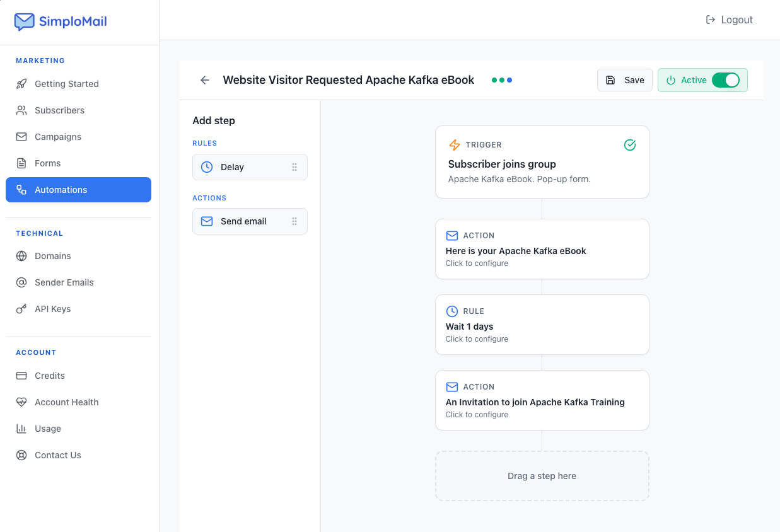Click the Credits card icon
780x532 pixels.
[x=21, y=376]
